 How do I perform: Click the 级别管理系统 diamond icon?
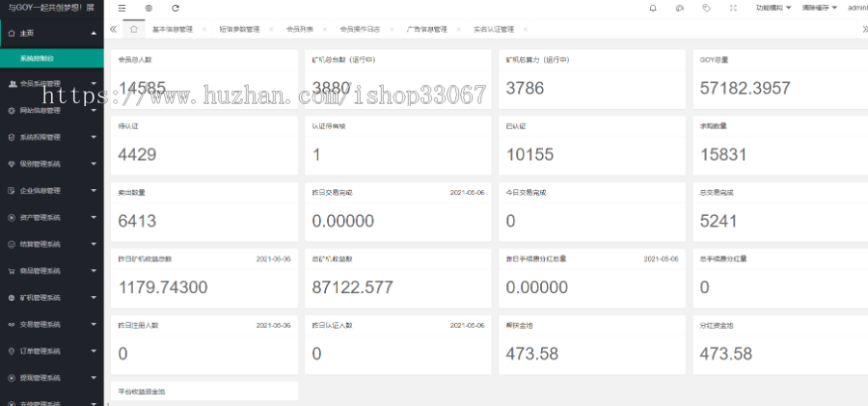pos(13,164)
